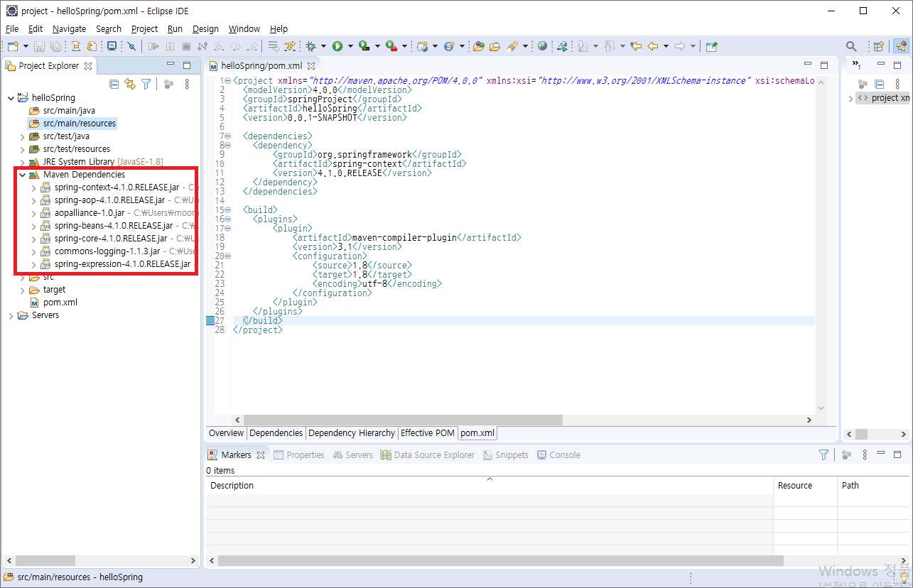Click Collapse All in Project Explorer
Screen dimensions: 913x588
pos(114,84)
